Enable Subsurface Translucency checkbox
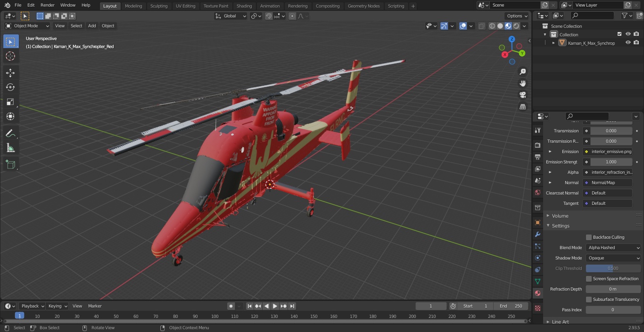 pos(589,300)
